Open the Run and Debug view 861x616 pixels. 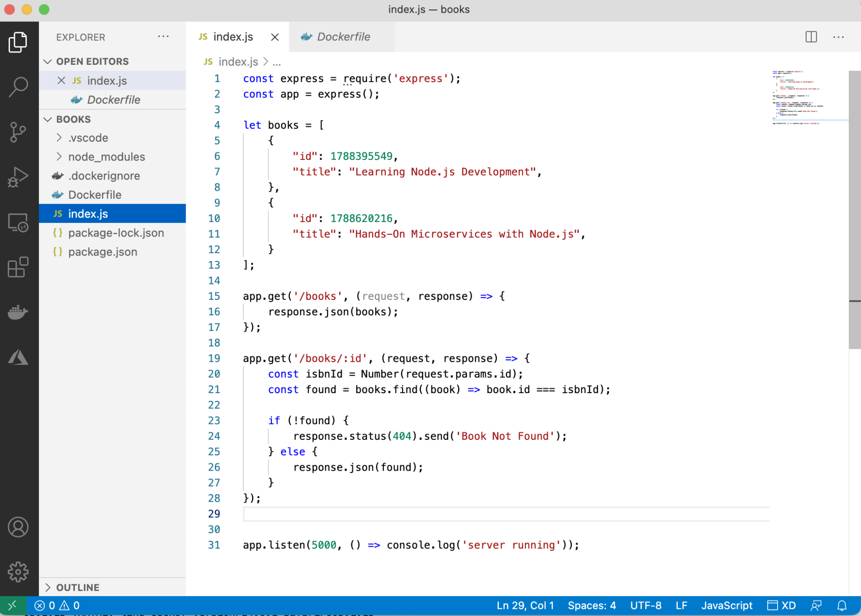(18, 177)
